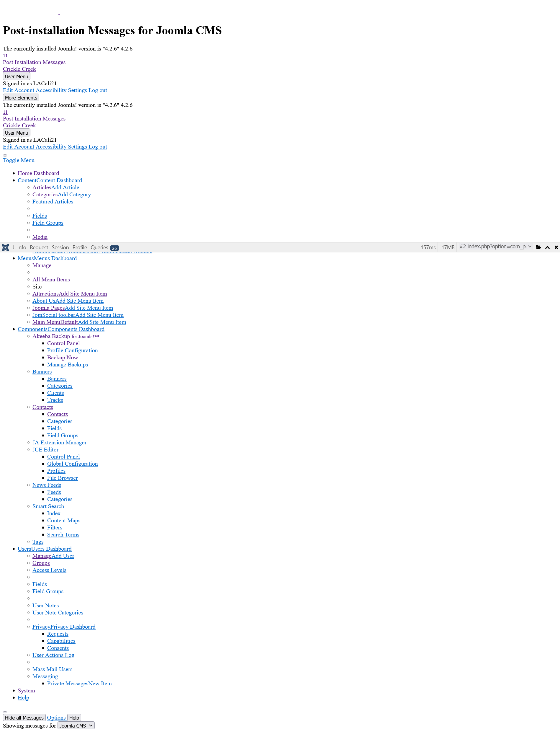The height and width of the screenshot is (742, 560).
Task: Open JCE Global Configuration
Action: (x=72, y=464)
